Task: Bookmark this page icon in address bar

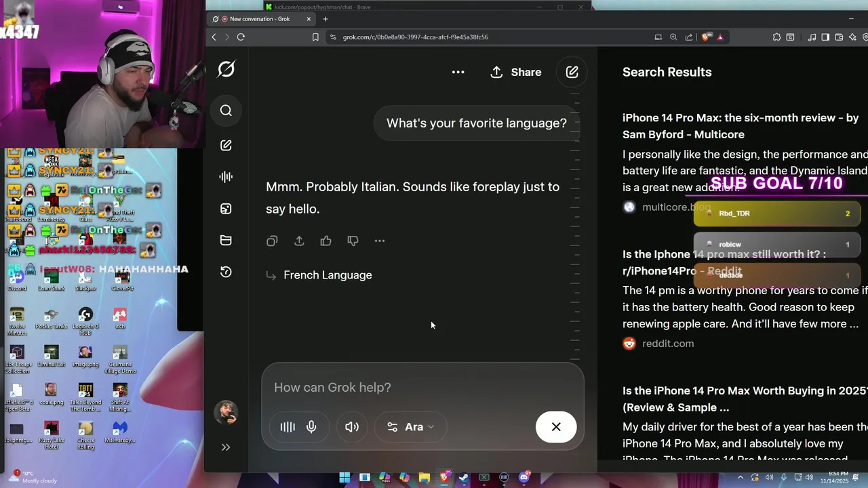Action: (x=315, y=37)
